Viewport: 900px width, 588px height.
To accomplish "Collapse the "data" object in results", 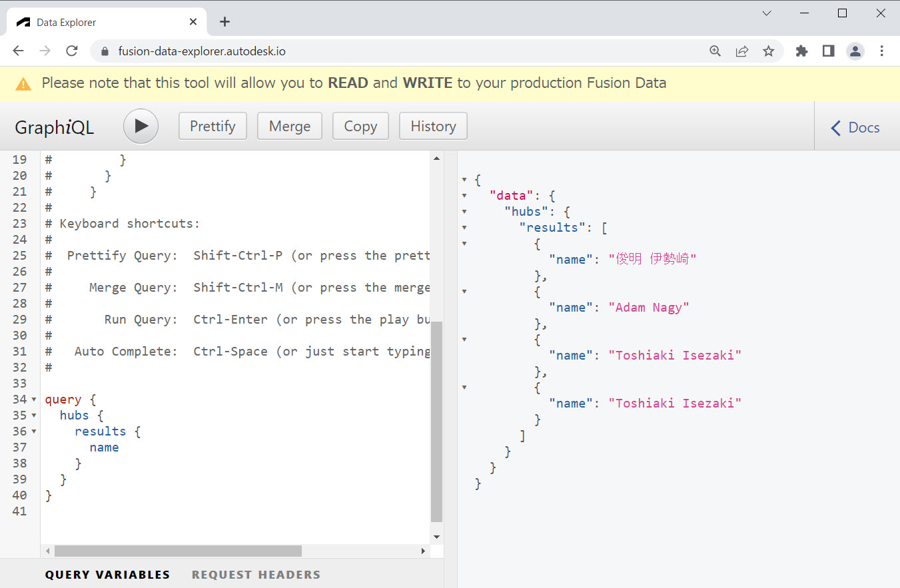I will (464, 196).
